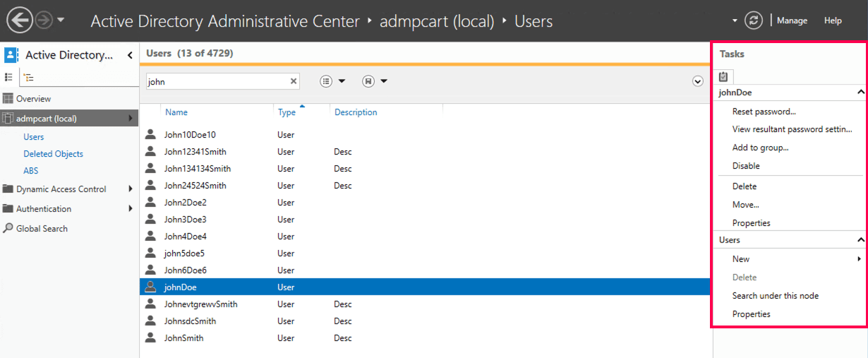Screen dimensions: 868x358
Task: Collapse the johnDoe tasks section
Action: [861, 93]
